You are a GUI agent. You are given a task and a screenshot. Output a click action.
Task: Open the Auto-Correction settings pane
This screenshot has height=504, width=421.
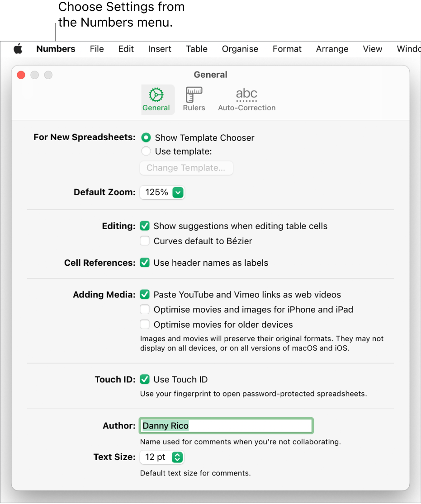[x=246, y=99]
